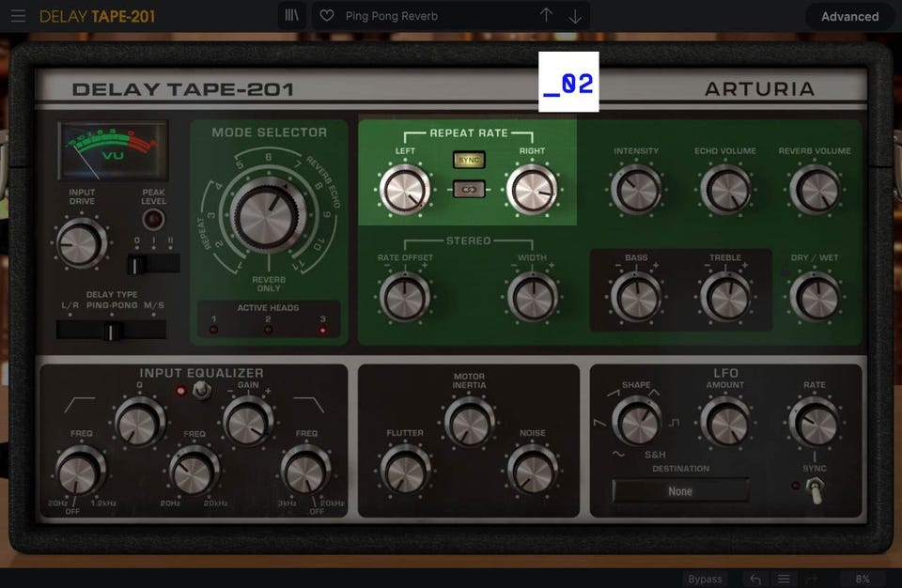Open the history list icon

click(x=784, y=579)
